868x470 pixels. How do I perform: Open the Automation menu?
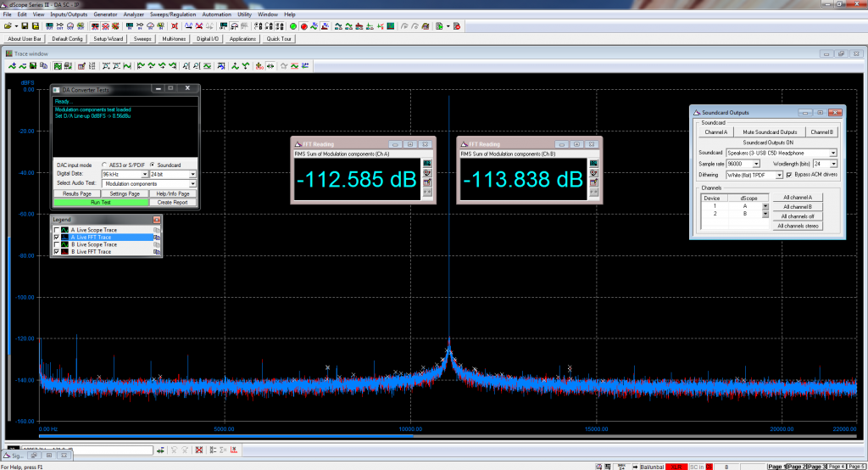(216, 14)
